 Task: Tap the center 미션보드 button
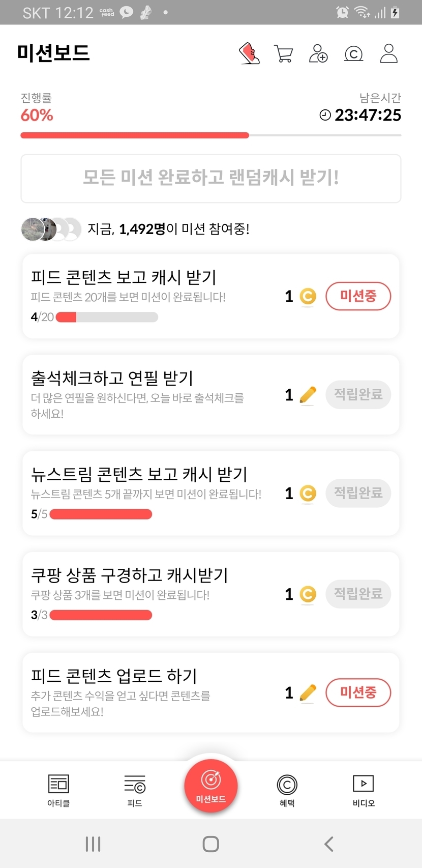coord(211,785)
